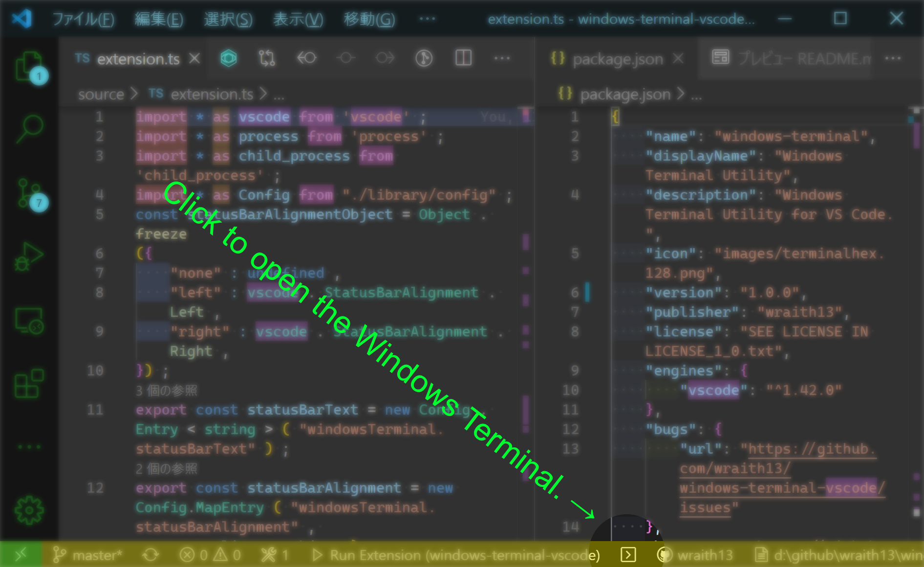Expand the hidden menu bar items ellipsis
Viewport: 924px width, 567px height.
[x=427, y=19]
